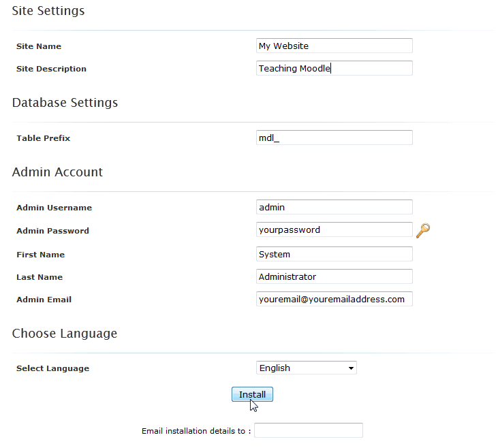
Task: Click the Site Name input field
Action: click(x=334, y=46)
